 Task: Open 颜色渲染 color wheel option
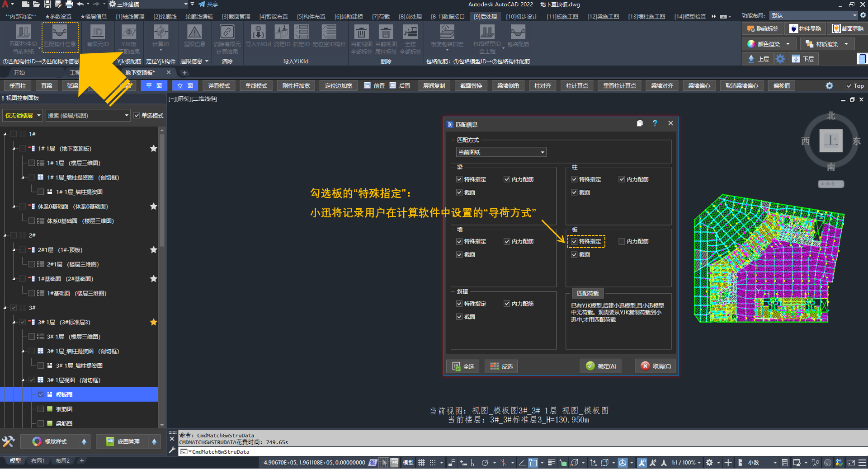(x=768, y=44)
